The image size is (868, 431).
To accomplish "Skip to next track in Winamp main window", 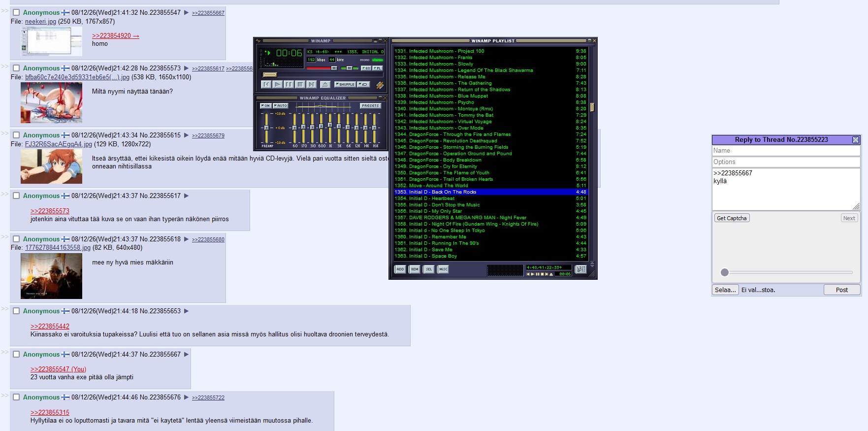I will pyautogui.click(x=312, y=84).
